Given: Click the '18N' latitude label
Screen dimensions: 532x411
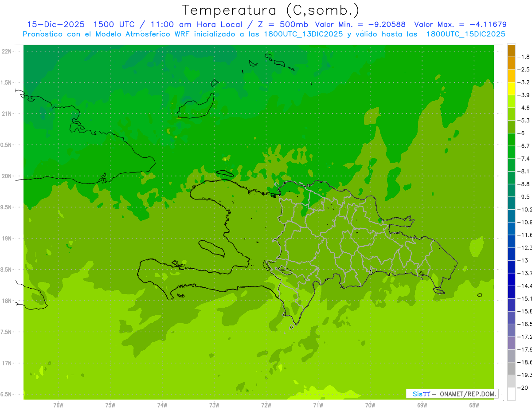Looking at the screenshot, I should pos(7,301).
